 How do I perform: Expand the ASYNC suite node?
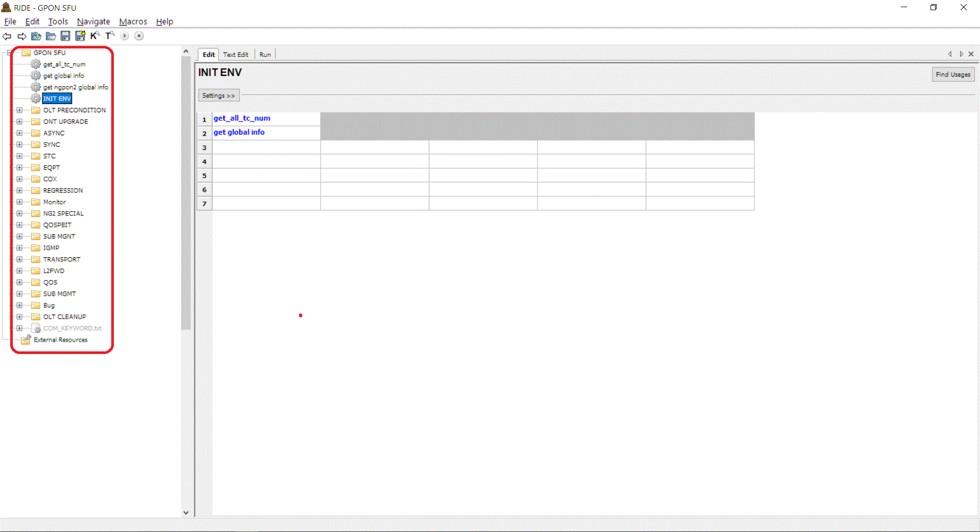click(19, 133)
